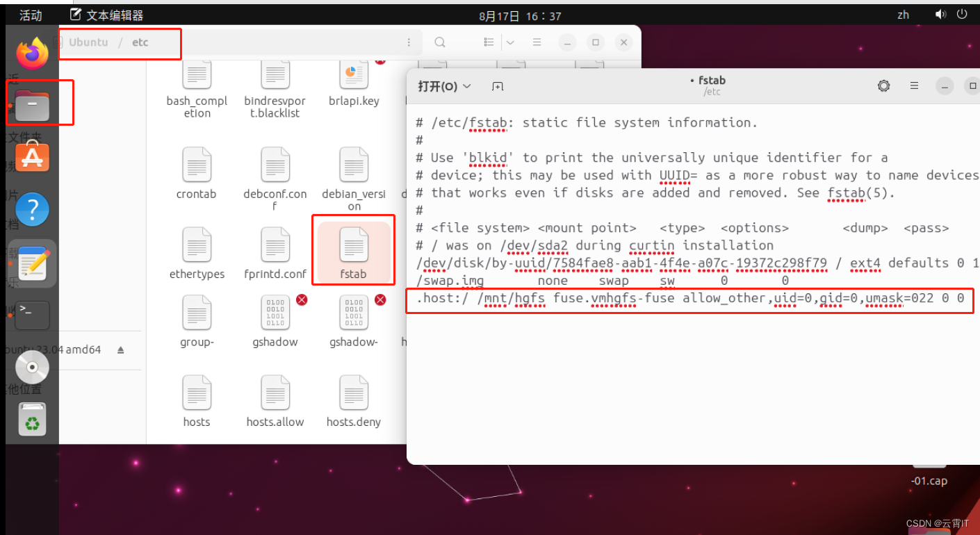The width and height of the screenshot is (980, 535).
Task: Open the editor settings gear
Action: click(883, 86)
